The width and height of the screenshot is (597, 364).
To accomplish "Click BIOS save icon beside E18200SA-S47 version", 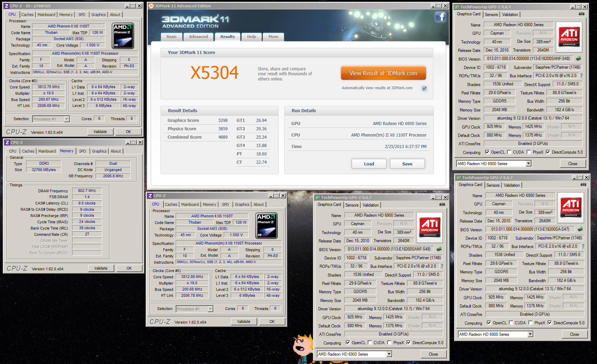I will (580, 229).
